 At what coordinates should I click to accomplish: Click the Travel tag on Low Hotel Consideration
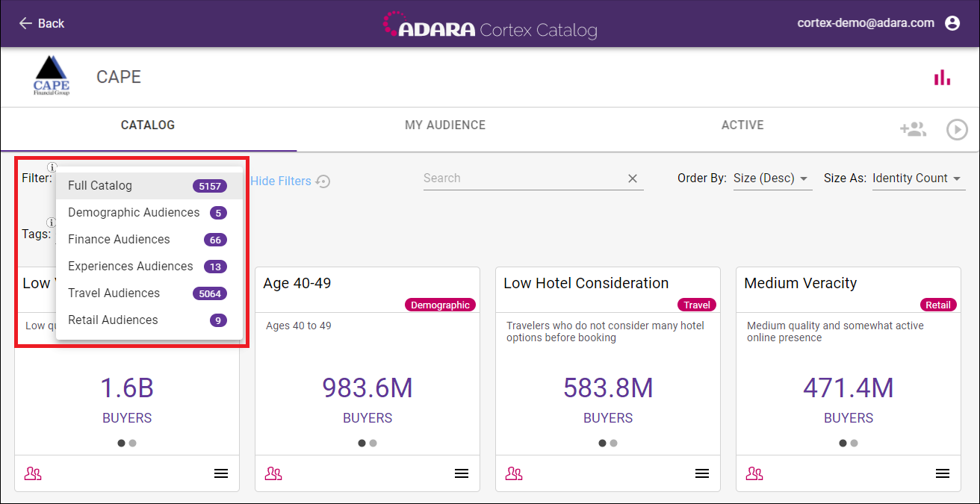click(697, 305)
